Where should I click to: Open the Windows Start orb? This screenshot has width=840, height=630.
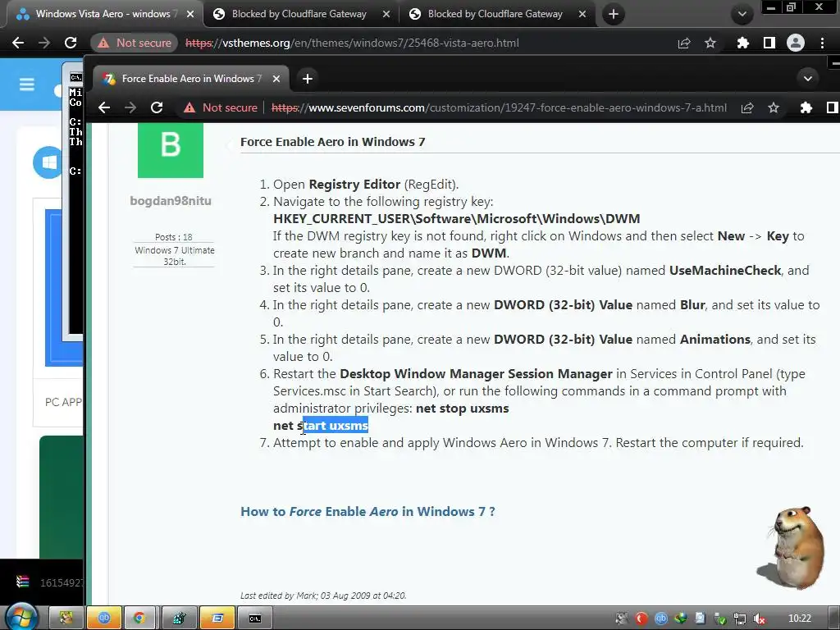(22, 618)
